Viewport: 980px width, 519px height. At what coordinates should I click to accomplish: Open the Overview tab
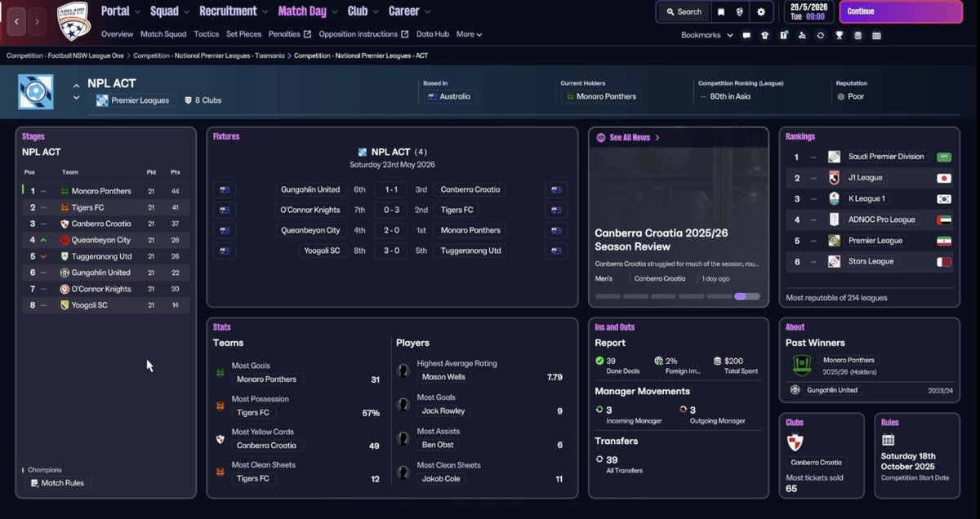tap(117, 34)
